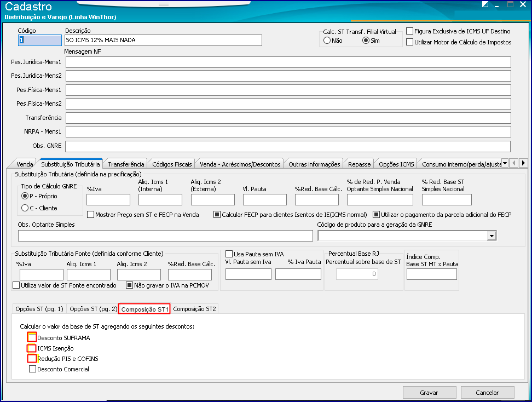Click Aliq. Icms 1 (Interna) field

pos(160,200)
